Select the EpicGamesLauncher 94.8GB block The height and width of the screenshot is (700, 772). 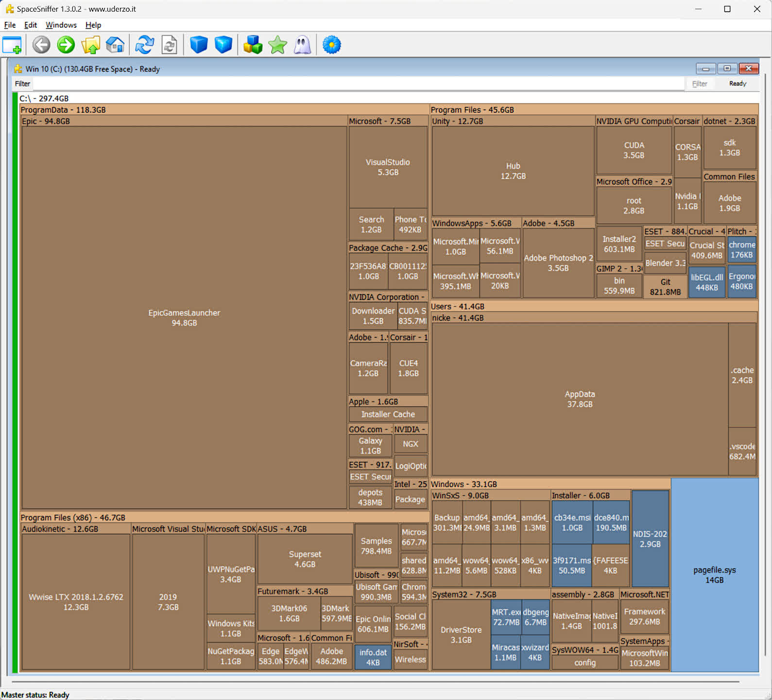point(184,318)
